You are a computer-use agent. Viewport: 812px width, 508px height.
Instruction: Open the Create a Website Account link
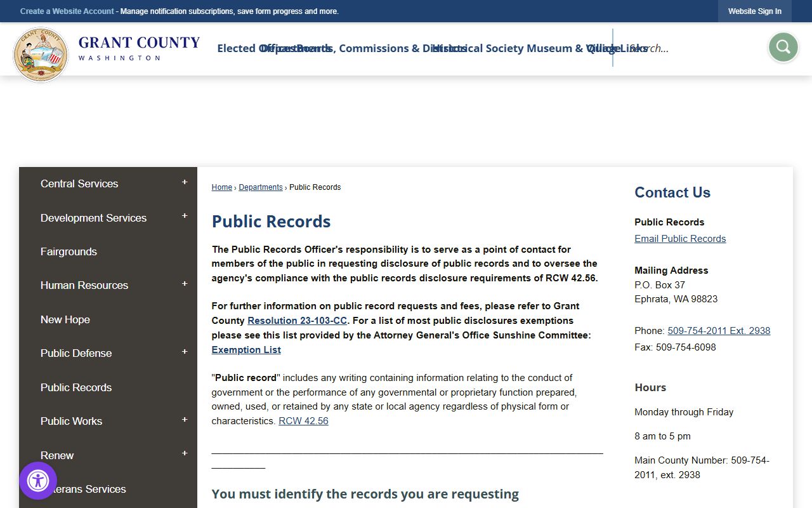[x=67, y=11]
